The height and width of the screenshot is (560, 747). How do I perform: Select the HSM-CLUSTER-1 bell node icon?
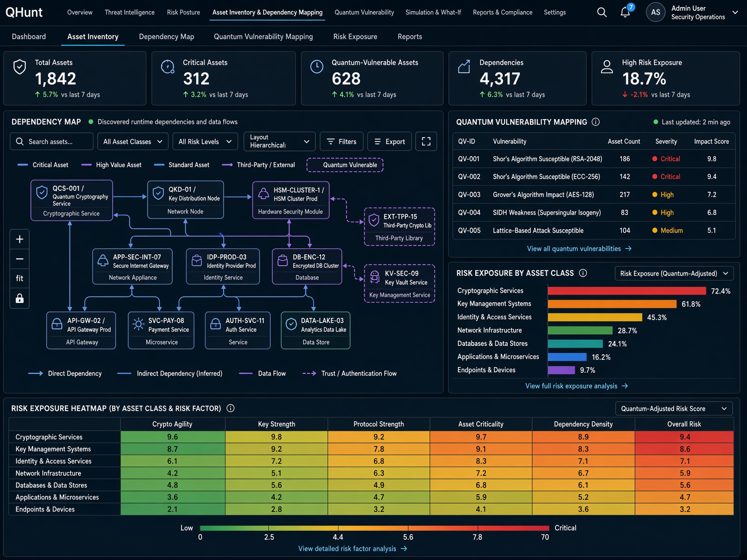tap(263, 193)
